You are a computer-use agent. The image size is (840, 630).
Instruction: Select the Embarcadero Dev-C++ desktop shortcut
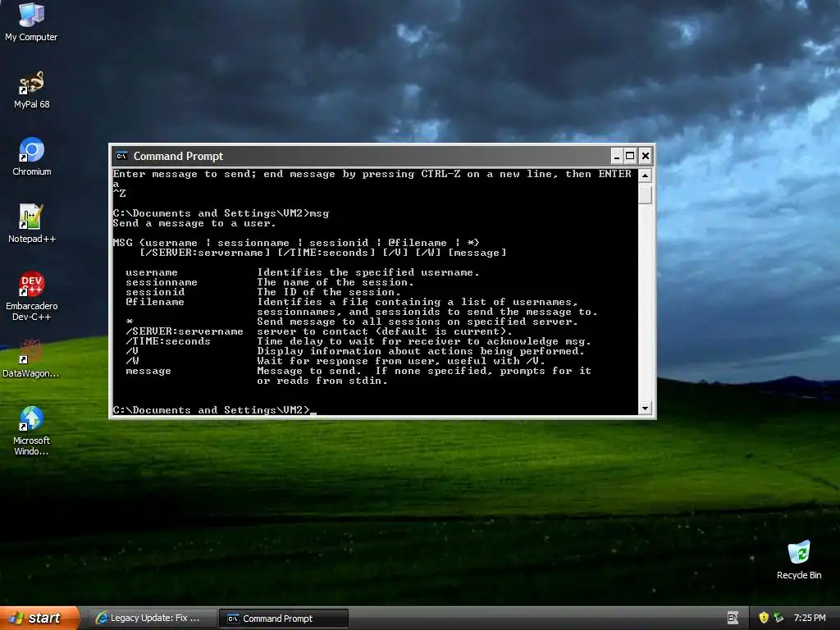pyautogui.click(x=31, y=296)
